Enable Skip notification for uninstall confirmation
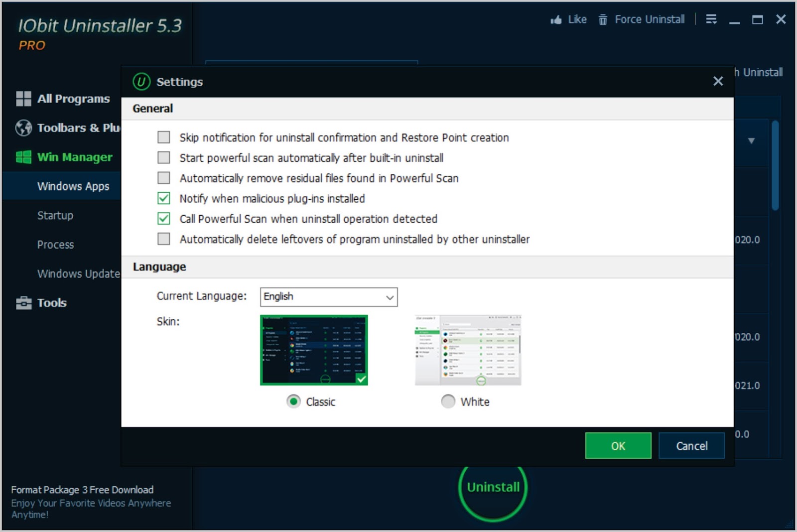 pos(163,137)
